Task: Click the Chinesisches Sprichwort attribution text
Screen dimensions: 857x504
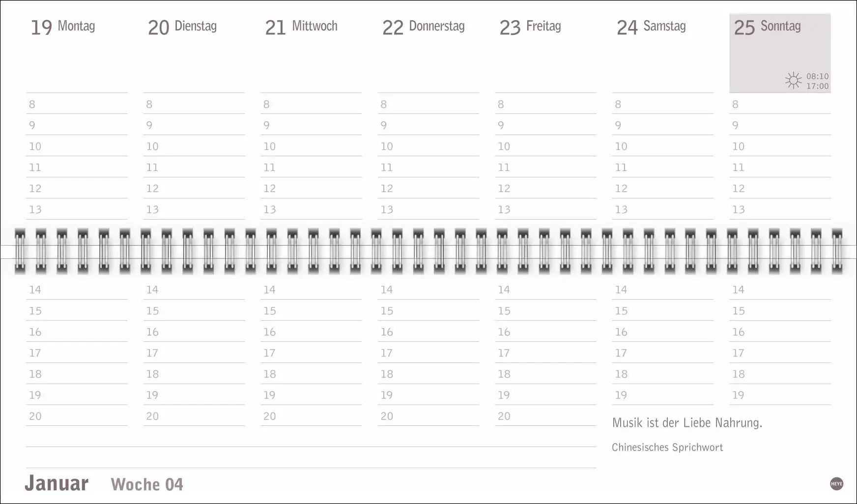Action: tap(667, 447)
